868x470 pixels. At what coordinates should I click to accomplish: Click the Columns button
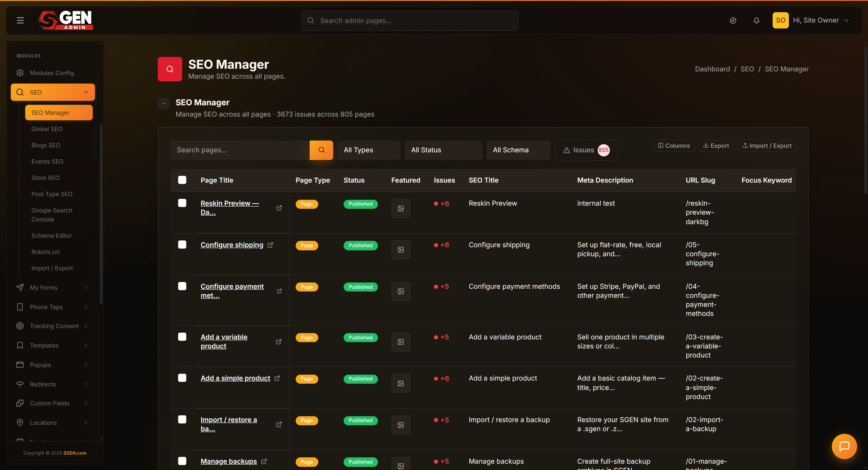click(674, 146)
